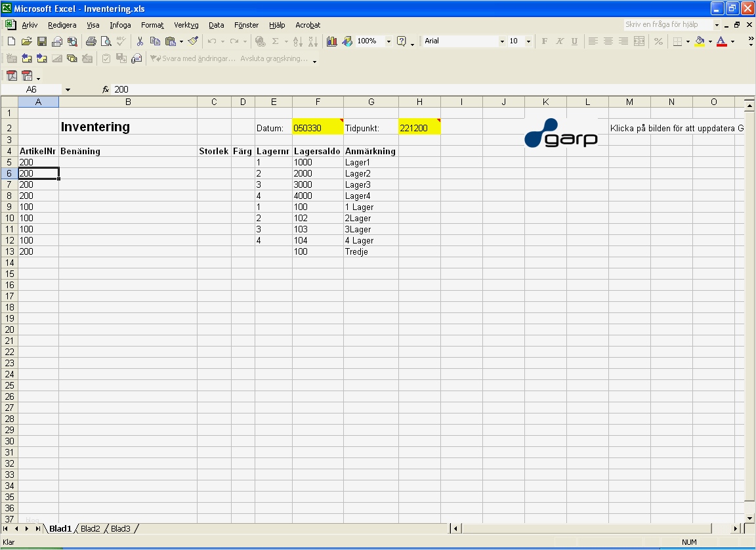
Task: Open the zoom 100% dropdown
Action: (388, 41)
